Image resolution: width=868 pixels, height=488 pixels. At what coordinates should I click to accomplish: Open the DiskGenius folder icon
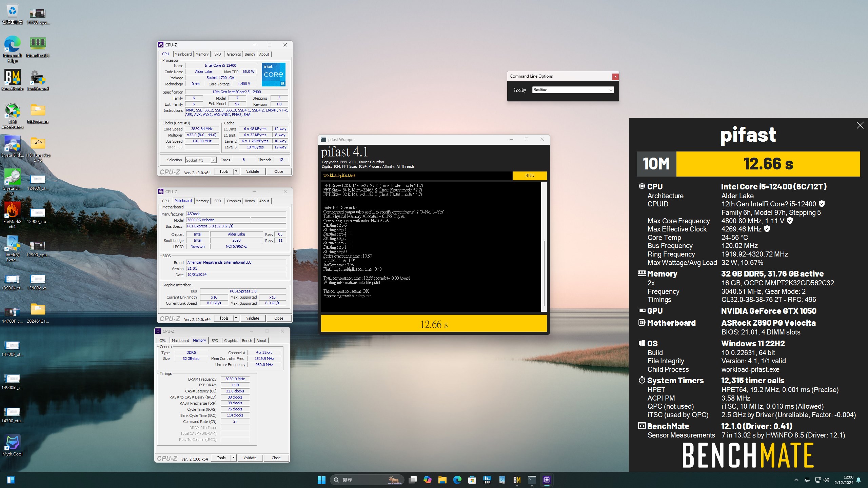(x=38, y=113)
